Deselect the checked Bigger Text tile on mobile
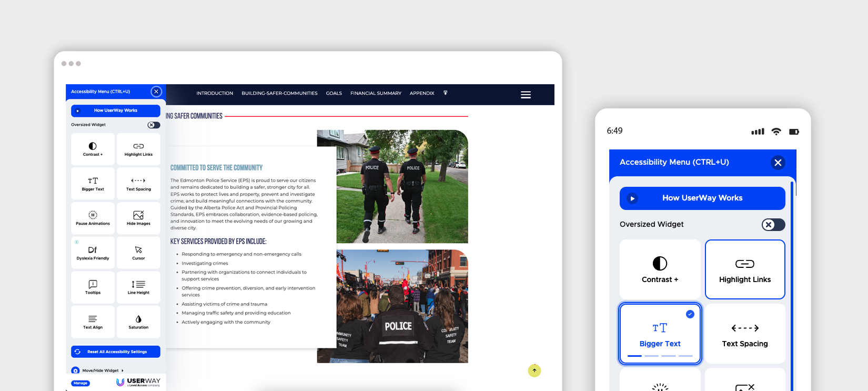868x391 pixels. pyautogui.click(x=660, y=334)
